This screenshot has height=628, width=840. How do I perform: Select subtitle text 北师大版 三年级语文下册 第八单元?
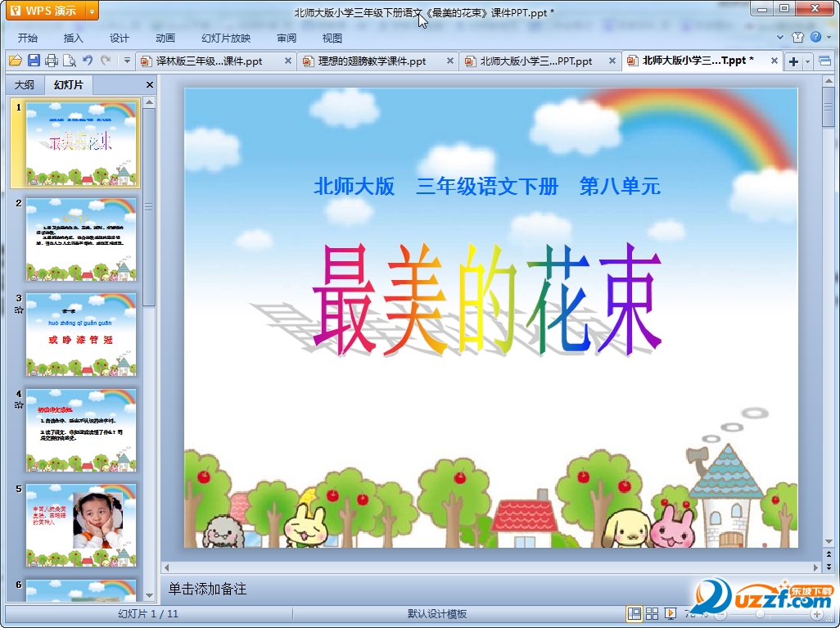click(486, 187)
